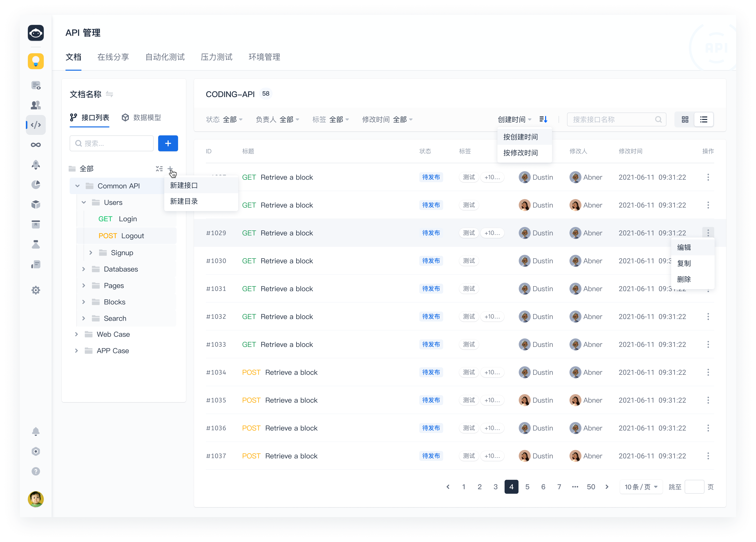Click the 搜索接口名称 search field
The image size is (756, 542).
612,119
